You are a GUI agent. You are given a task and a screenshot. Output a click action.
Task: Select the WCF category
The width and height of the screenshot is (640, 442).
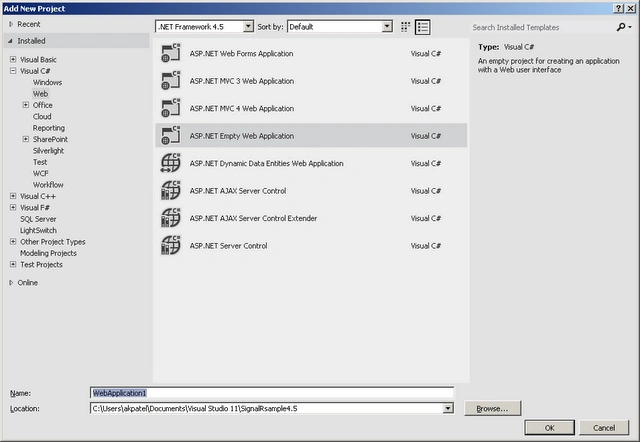(40, 173)
